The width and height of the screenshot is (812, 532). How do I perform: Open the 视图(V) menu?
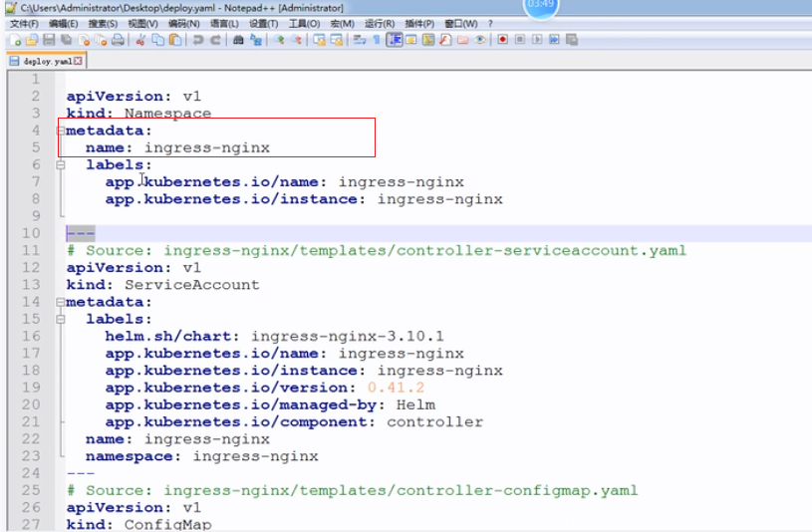[142, 24]
